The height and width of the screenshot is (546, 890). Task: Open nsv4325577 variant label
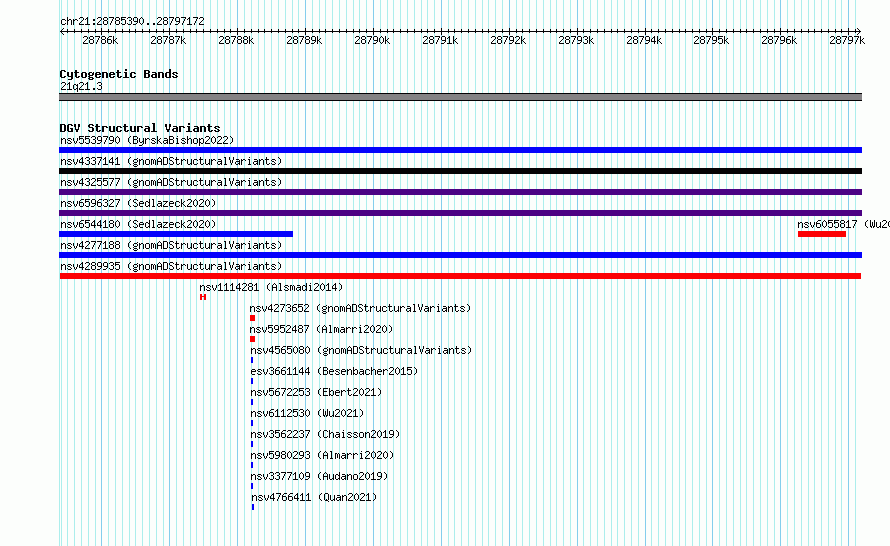point(171,182)
